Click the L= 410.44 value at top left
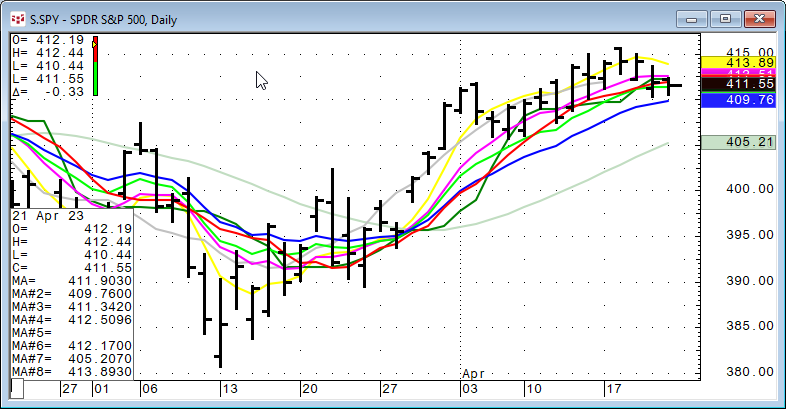The height and width of the screenshot is (409, 786). pyautogui.click(x=48, y=66)
